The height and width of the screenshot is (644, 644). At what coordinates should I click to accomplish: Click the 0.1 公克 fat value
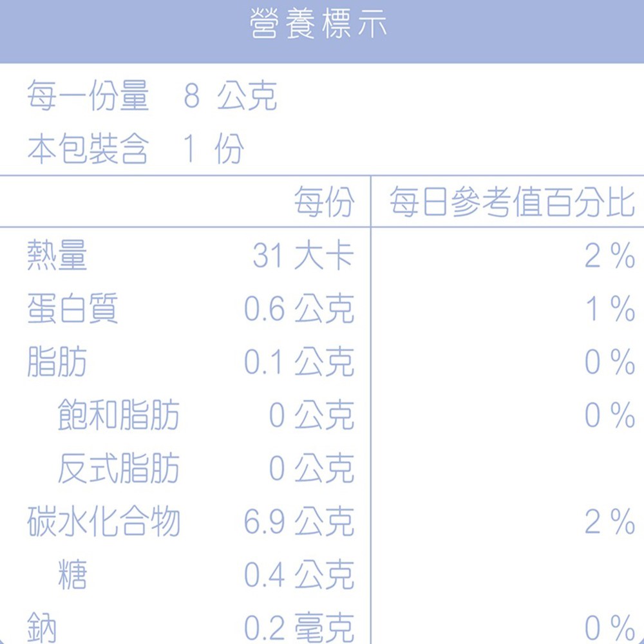click(299, 362)
